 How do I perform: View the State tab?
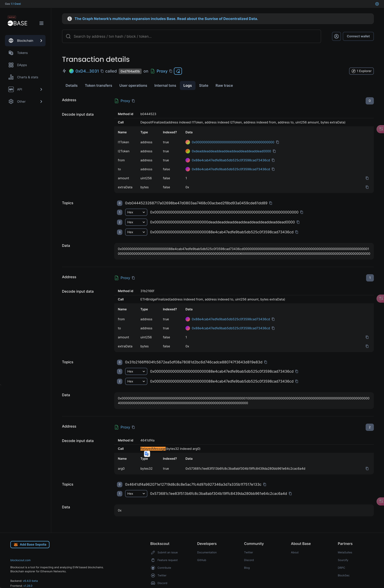click(204, 86)
